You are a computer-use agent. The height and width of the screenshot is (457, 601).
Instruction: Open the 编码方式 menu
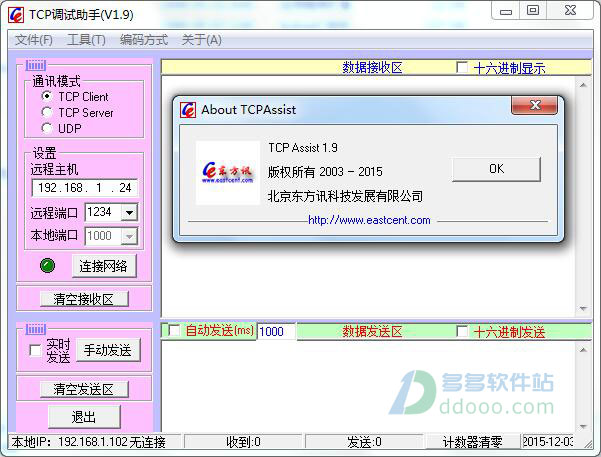tap(144, 40)
